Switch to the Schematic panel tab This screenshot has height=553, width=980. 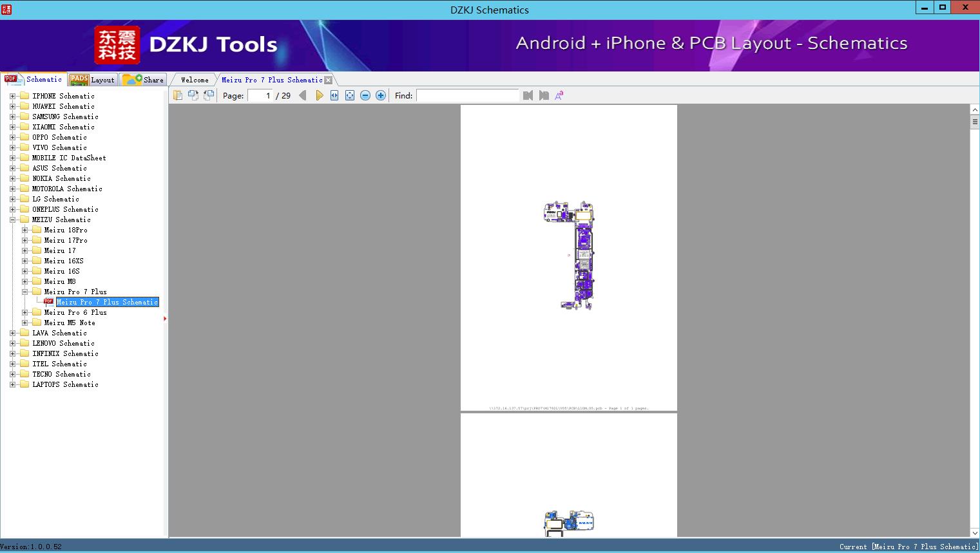(x=34, y=79)
